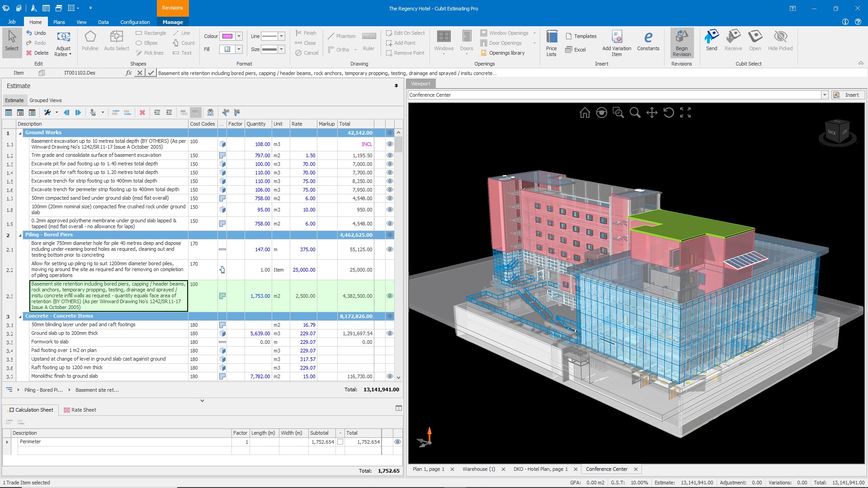
Task: Click the Polyline shape tool
Action: pos(90,41)
